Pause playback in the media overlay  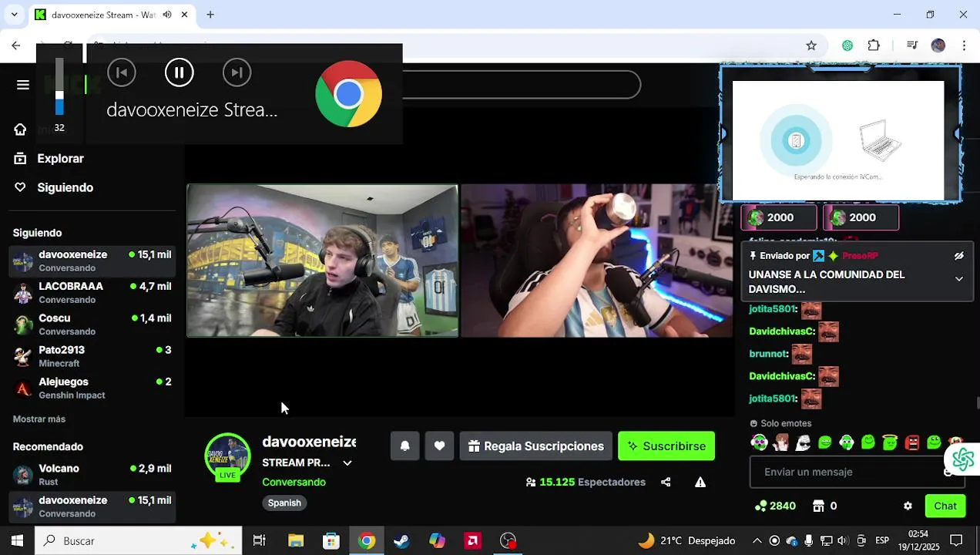pos(179,72)
